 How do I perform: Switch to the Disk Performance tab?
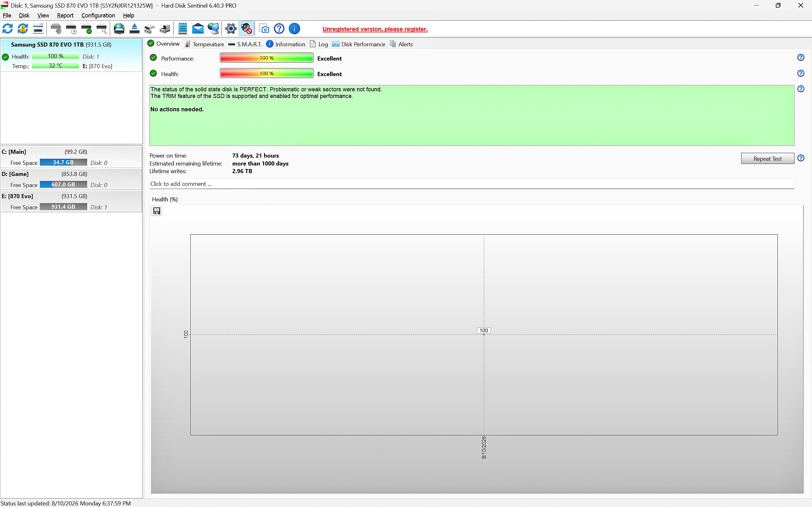point(359,44)
